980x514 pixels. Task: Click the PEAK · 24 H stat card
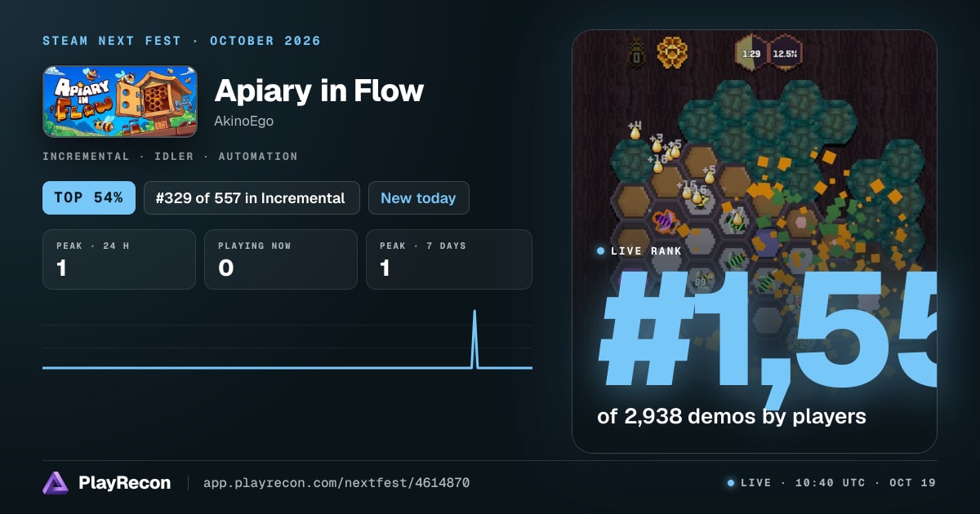119,259
